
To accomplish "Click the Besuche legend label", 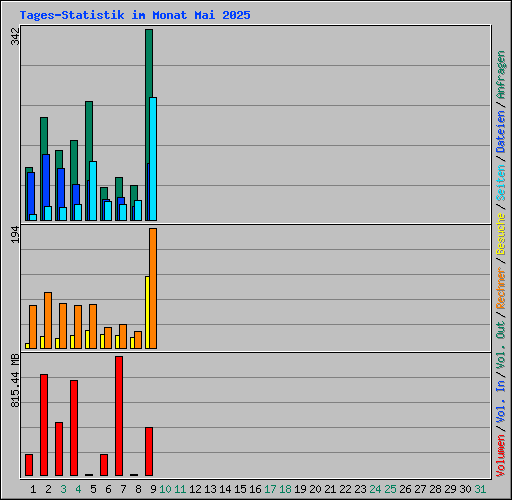I will tap(501, 234).
